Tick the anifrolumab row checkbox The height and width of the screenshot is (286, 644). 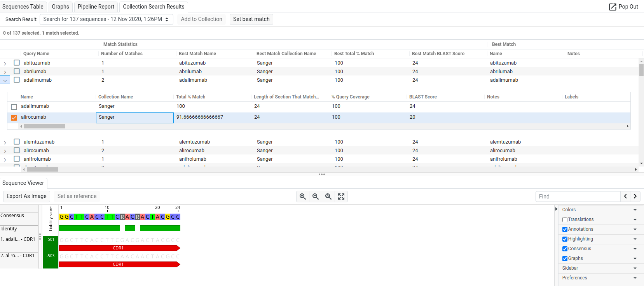coord(17,159)
